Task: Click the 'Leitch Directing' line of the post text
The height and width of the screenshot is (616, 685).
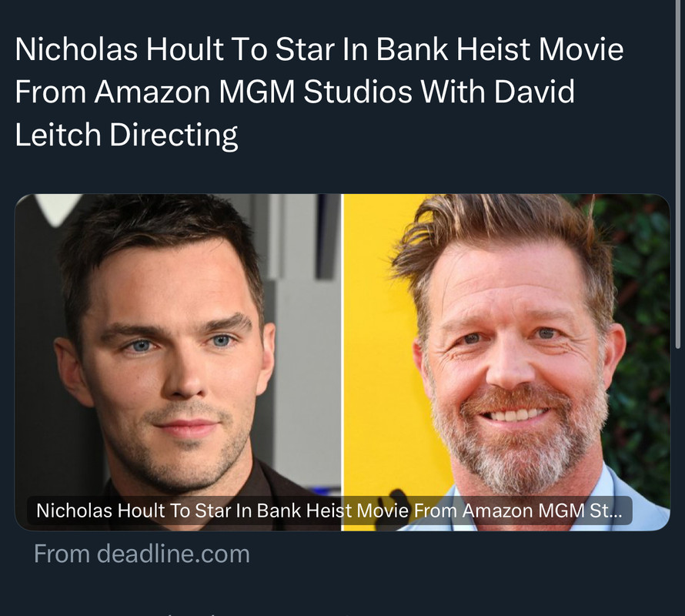Action: [x=126, y=135]
